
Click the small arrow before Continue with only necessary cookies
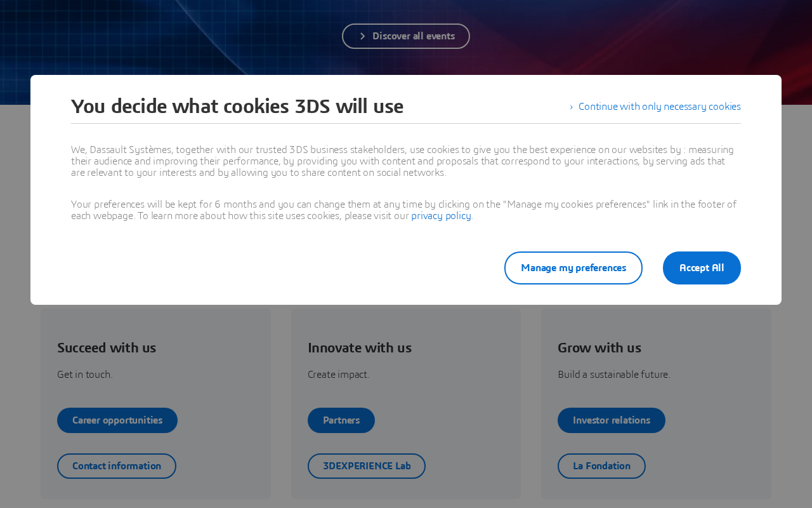[x=572, y=107]
